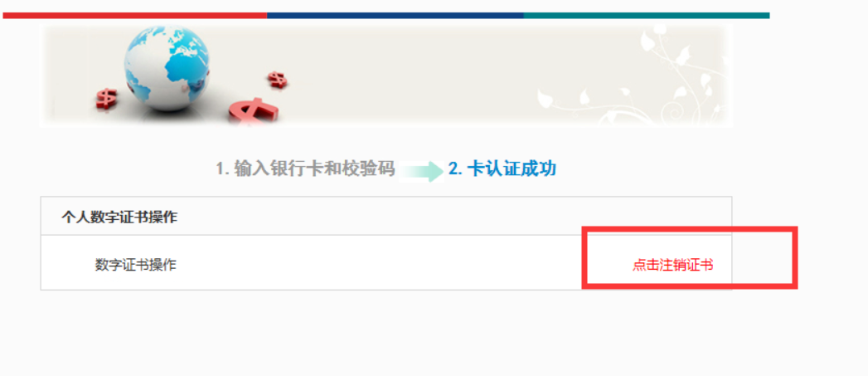Viewport: 868px width, 376px height.
Task: Click the dark blue segment of top bar
Action: pyautogui.click(x=395, y=16)
